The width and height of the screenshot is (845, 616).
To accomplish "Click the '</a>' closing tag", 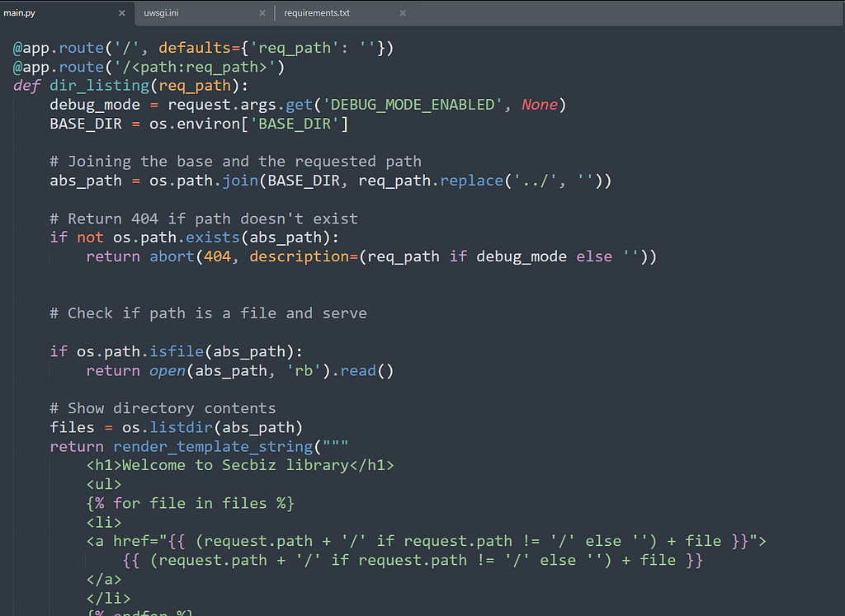I will pyautogui.click(x=104, y=580).
